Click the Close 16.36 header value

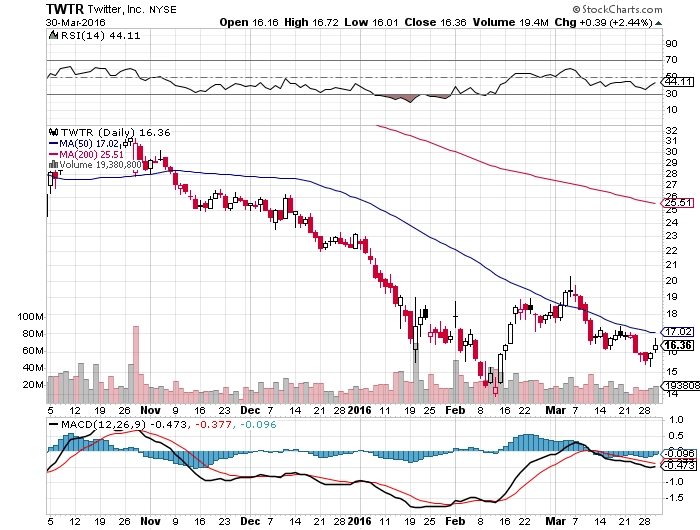point(435,22)
